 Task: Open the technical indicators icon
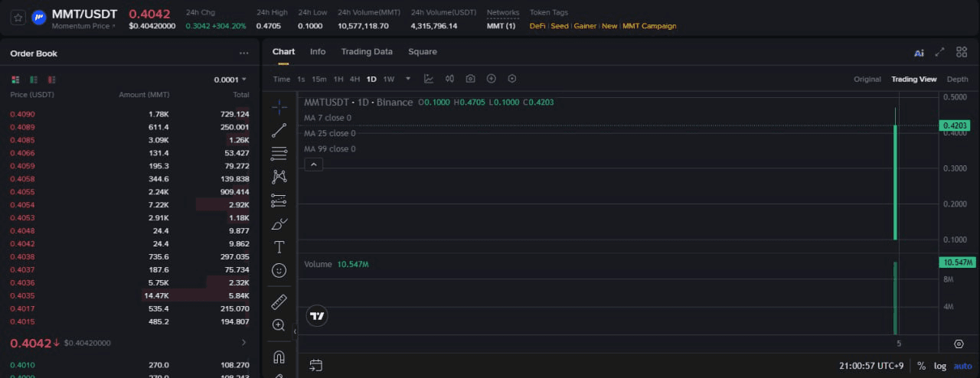click(429, 79)
